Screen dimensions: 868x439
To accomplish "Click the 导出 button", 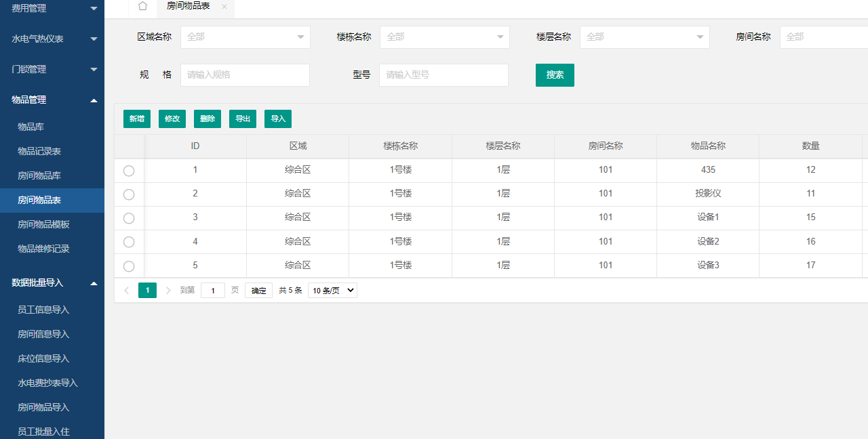I will click(243, 119).
